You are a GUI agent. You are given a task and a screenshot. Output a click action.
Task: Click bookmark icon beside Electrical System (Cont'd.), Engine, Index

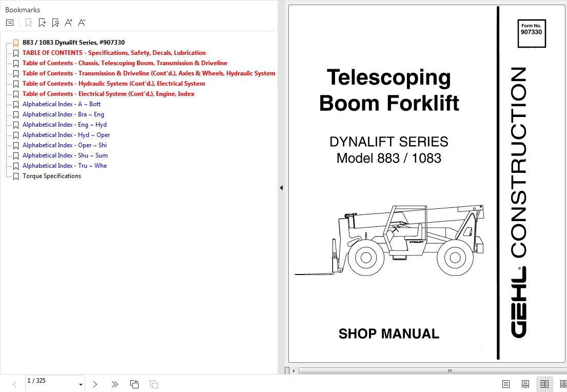(x=16, y=94)
